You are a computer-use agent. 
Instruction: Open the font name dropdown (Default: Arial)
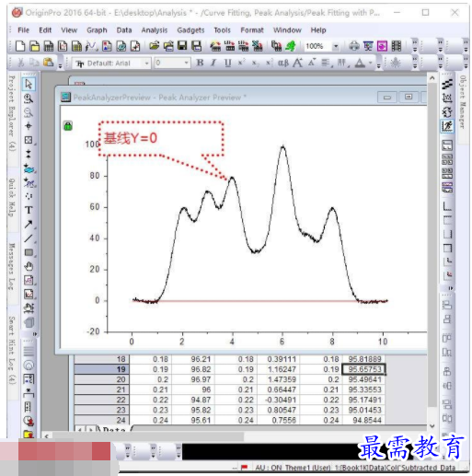(147, 64)
